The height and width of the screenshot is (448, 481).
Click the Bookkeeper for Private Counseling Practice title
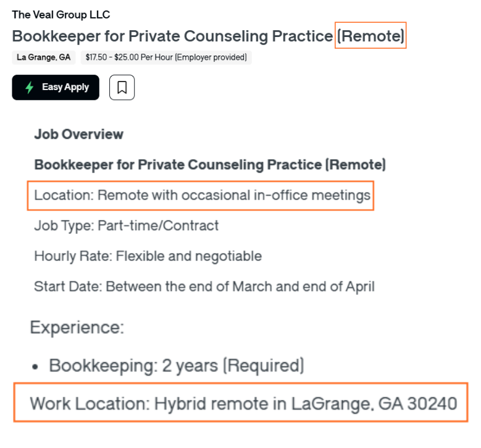[x=172, y=36]
